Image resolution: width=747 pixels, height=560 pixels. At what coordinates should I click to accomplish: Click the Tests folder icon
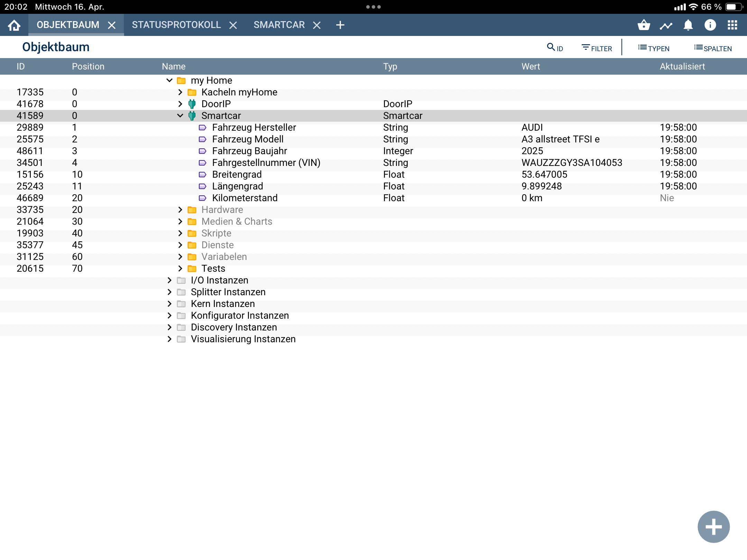click(x=192, y=269)
